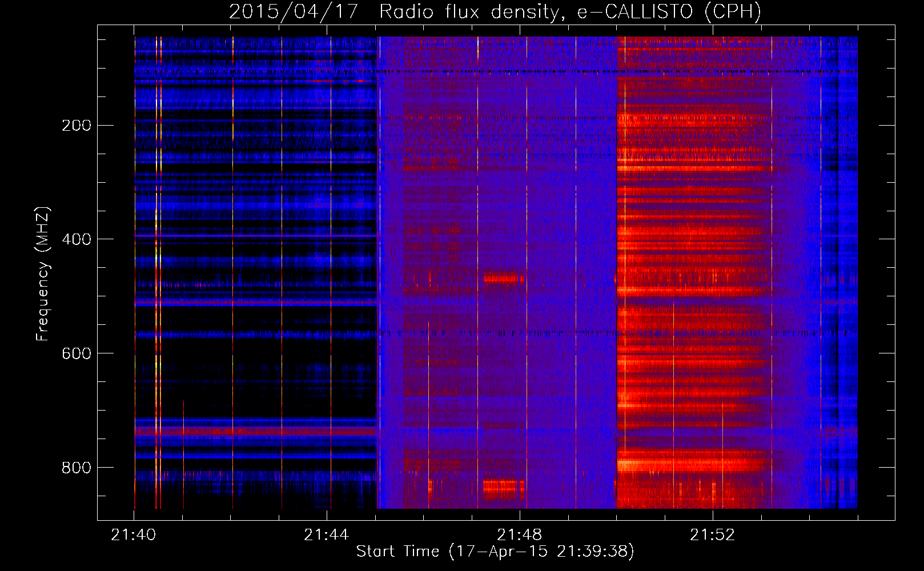Click the 'Start Time (17-Apr-15 21:39:38)' label
Viewport: 924px width, 571px height.
[x=495, y=552]
